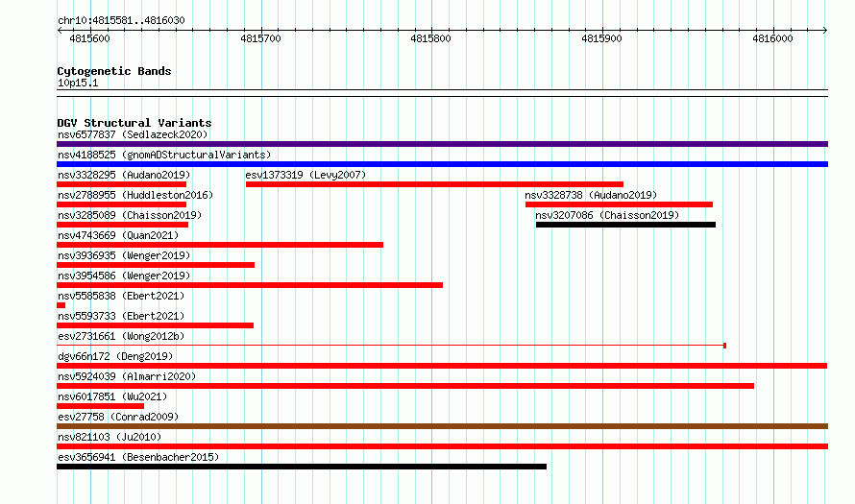Select the tiny red nsv5585838 bar
The height and width of the screenshot is (504, 855).
point(61,305)
